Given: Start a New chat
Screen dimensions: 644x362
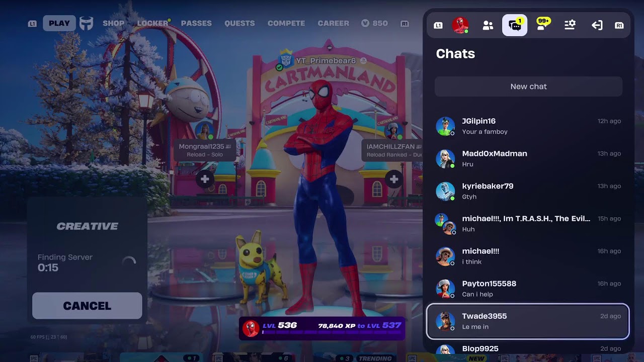Looking at the screenshot, I should click(x=528, y=86).
